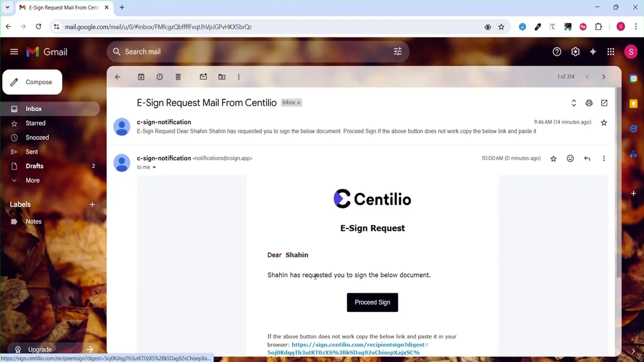Click the Move to folder icon
Screen dimensions: 644x362
coord(222,77)
